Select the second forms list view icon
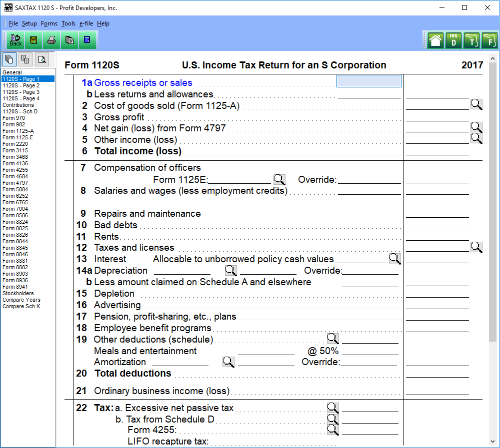The image size is (500, 448). (25, 59)
